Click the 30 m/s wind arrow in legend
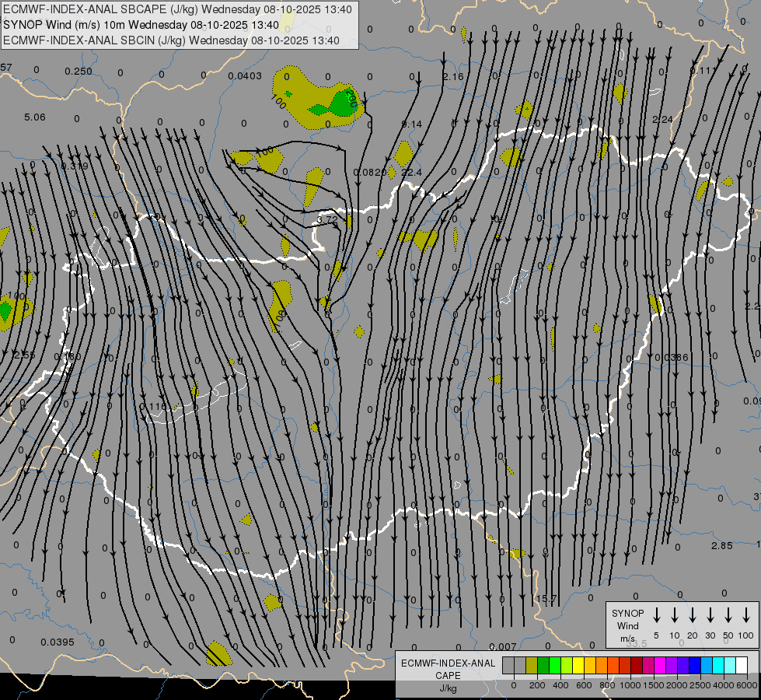Screen dimensions: 761x700 pos(710,615)
